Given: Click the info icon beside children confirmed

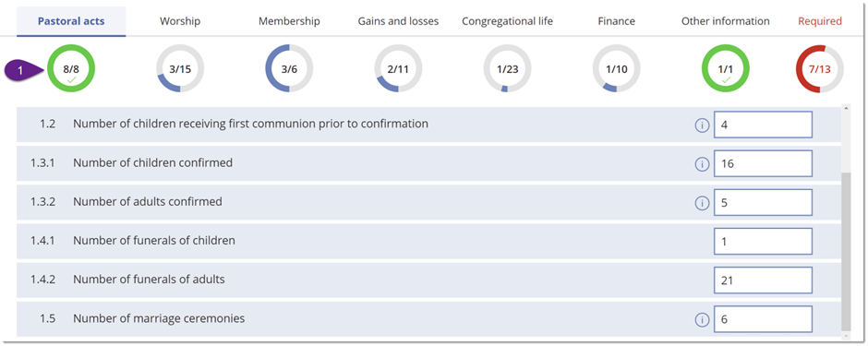Looking at the screenshot, I should click(x=702, y=164).
